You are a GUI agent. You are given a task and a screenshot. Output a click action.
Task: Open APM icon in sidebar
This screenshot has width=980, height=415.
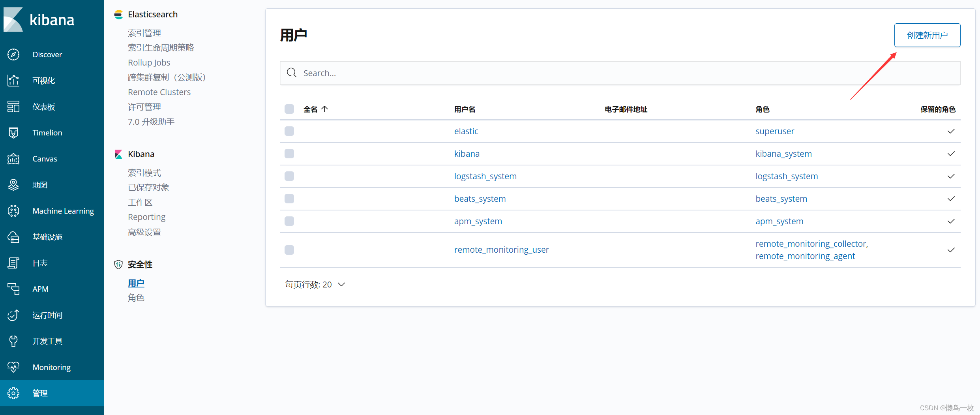coord(13,289)
